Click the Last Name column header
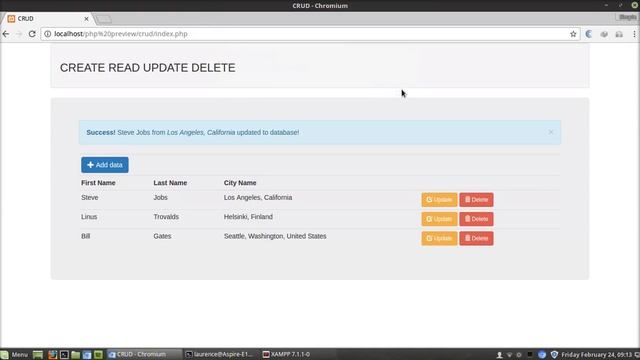This screenshot has height=360, width=640. click(x=170, y=183)
